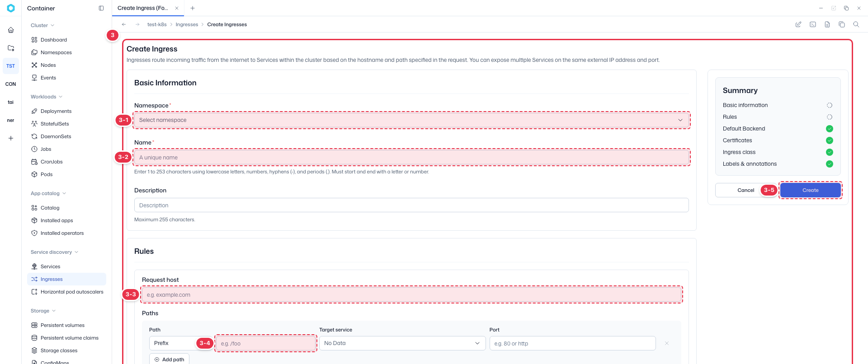
Task: Select the TST workspace in left rail
Action: pyautogui.click(x=11, y=66)
